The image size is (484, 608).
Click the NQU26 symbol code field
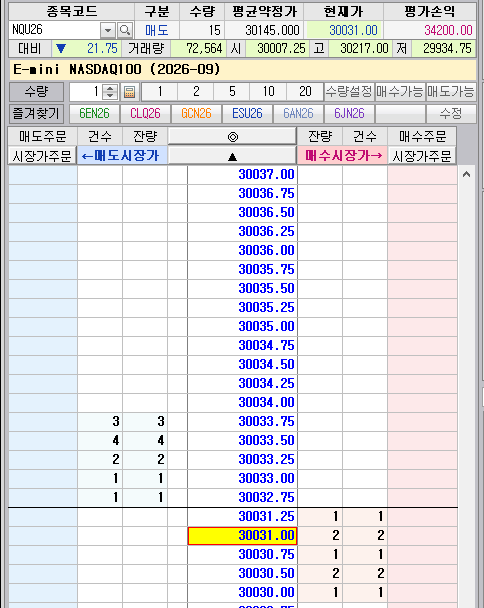(54, 30)
